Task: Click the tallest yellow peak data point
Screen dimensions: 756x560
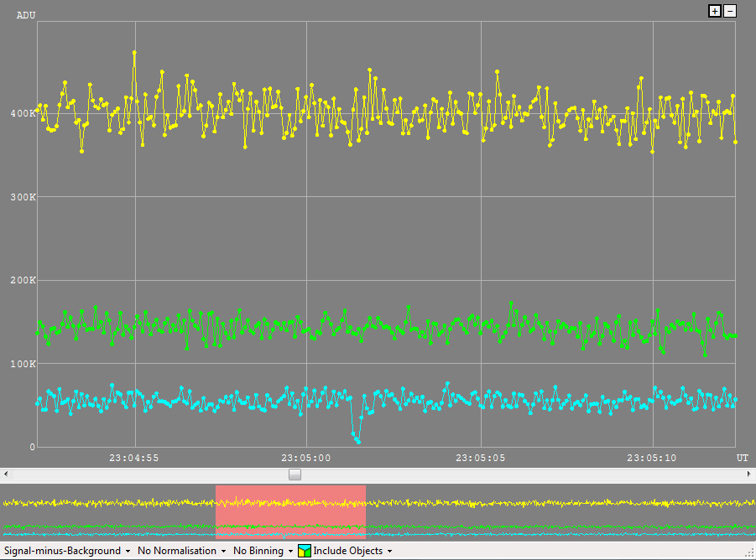Action: tap(134, 52)
